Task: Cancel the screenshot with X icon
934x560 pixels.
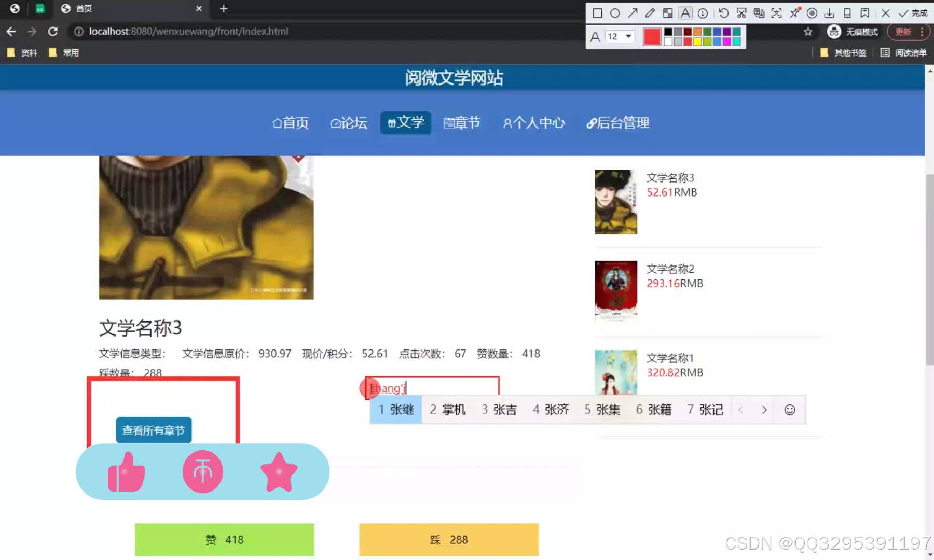Action: [x=885, y=13]
